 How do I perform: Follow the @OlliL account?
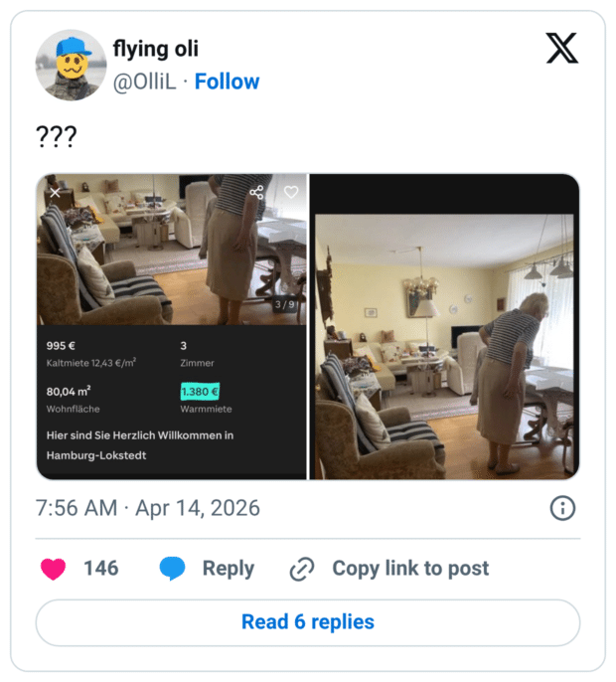(x=227, y=82)
